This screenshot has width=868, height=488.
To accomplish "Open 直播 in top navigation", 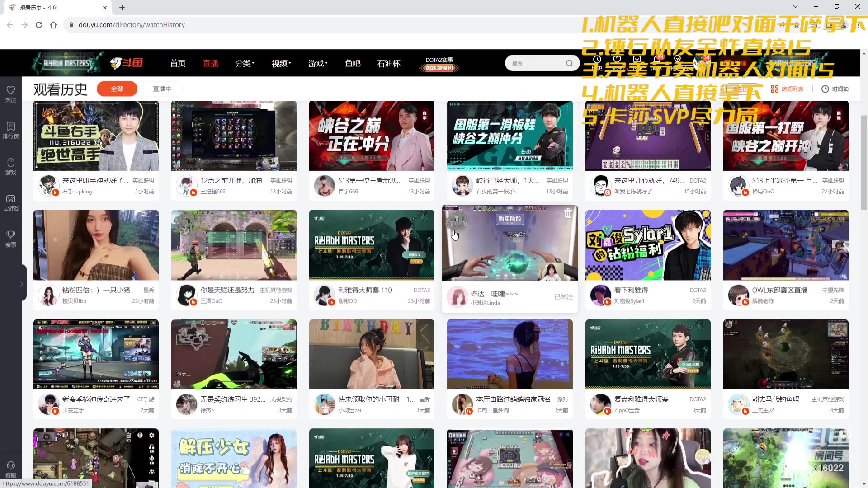I will (210, 63).
